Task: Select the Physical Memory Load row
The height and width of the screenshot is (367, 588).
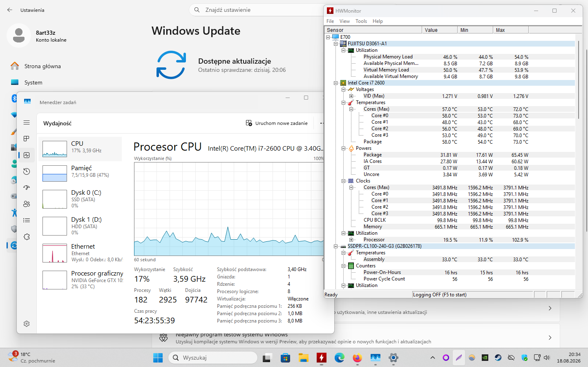Action: tap(450, 57)
